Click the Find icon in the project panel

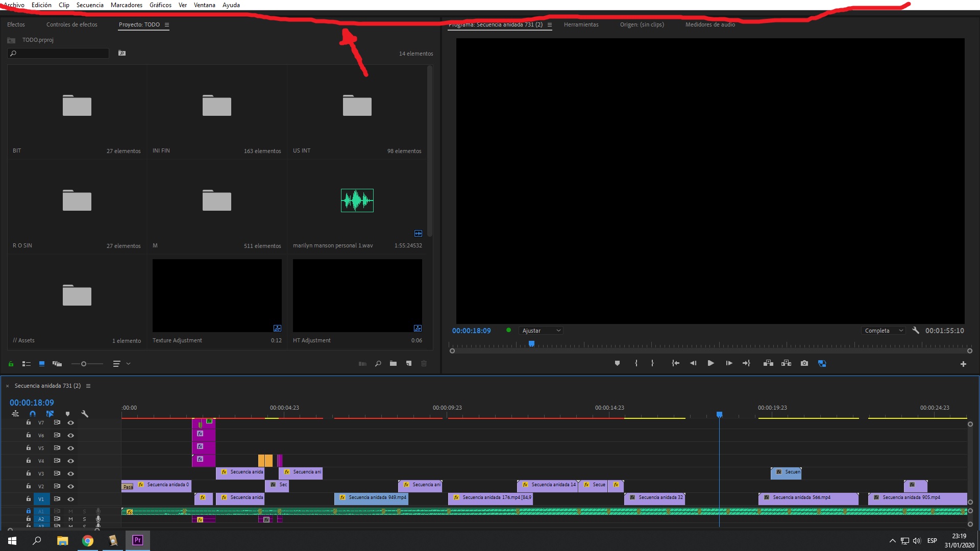click(378, 364)
